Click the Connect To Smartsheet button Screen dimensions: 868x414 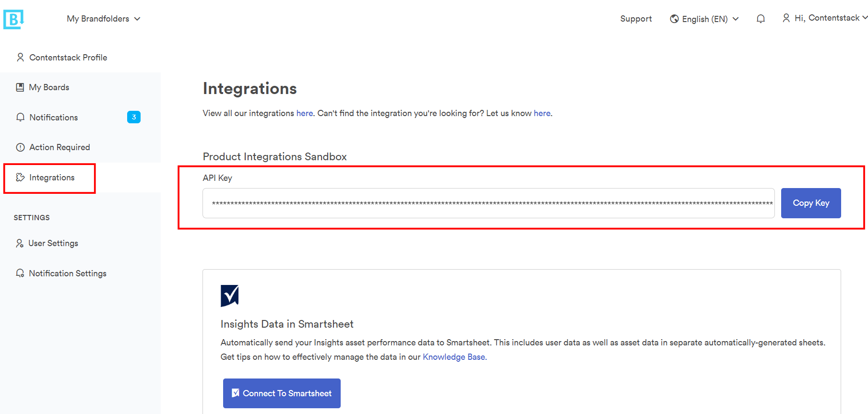[x=282, y=393]
